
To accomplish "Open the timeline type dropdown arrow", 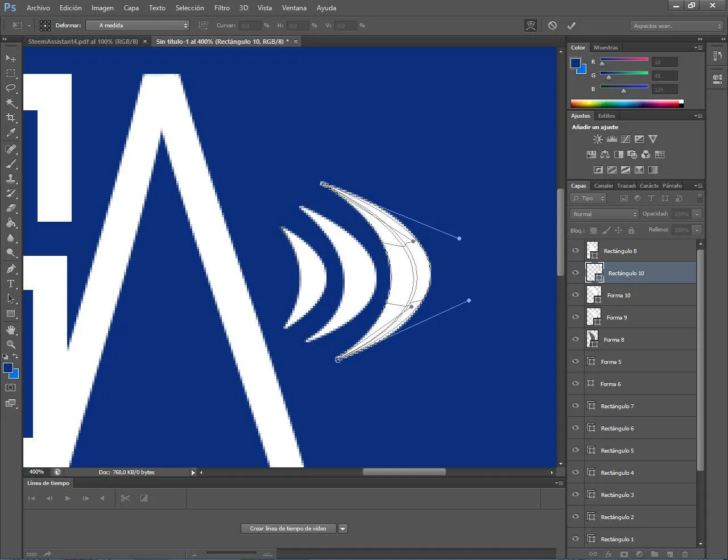I will pos(343,529).
